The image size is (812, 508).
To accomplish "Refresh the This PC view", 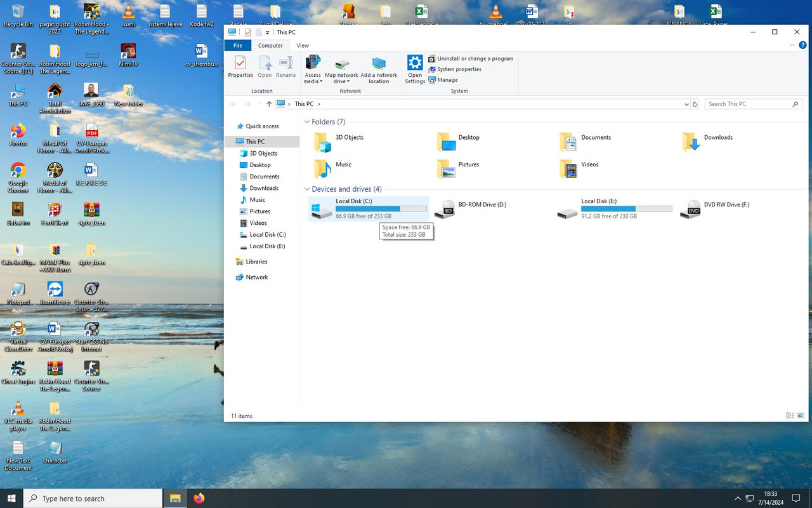I will pos(695,104).
